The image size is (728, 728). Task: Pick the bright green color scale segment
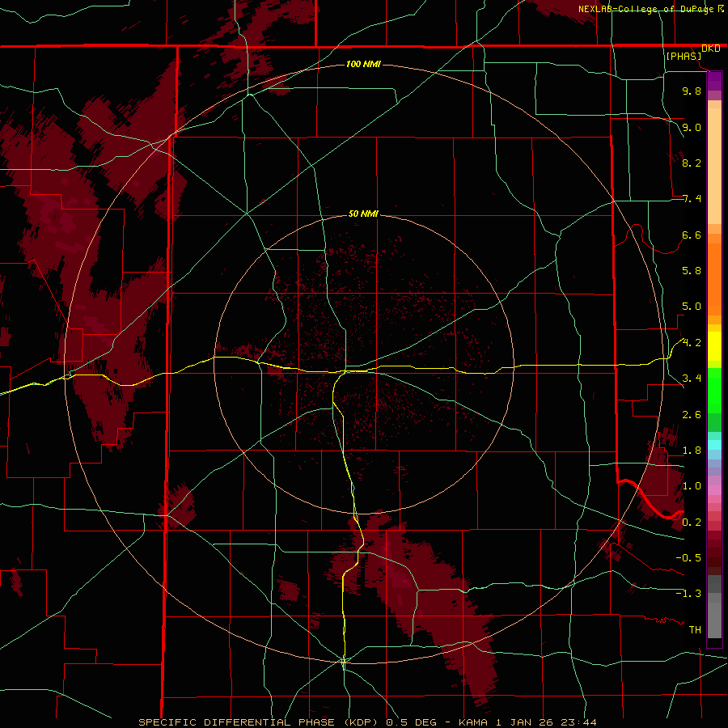[x=714, y=390]
